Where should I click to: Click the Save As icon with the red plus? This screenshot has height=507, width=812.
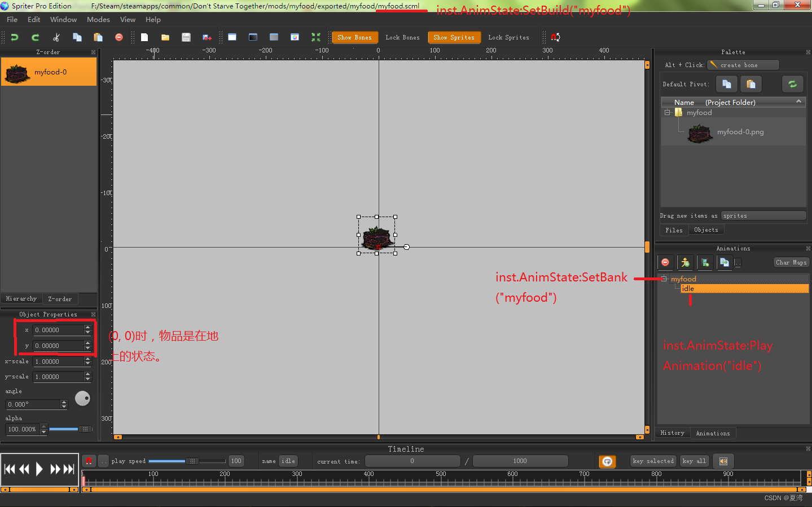coord(207,37)
